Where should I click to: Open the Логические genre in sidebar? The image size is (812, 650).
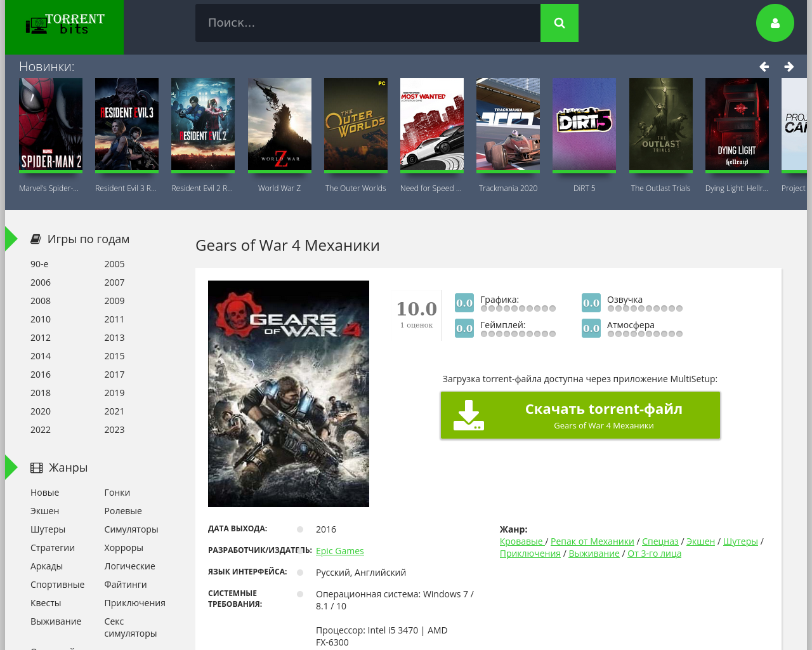click(x=129, y=566)
